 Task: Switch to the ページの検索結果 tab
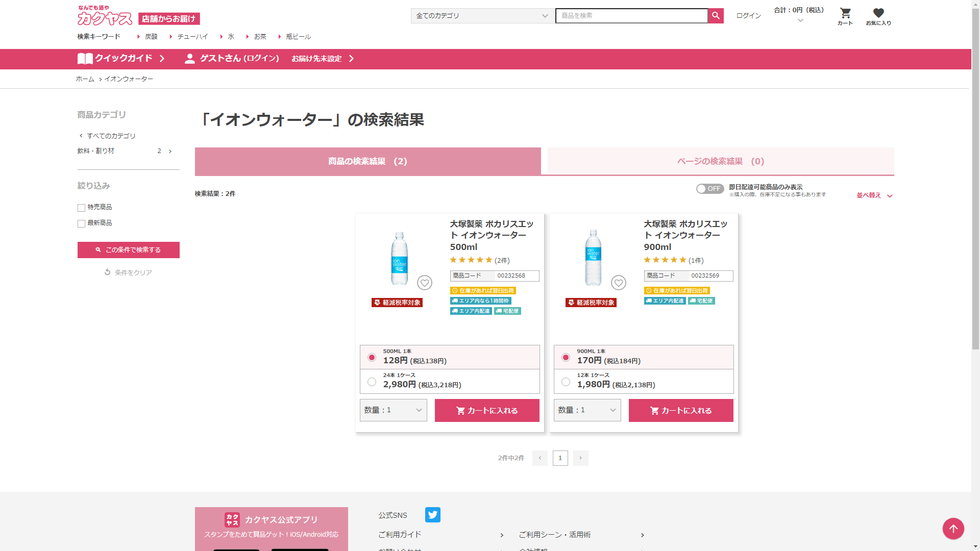720,161
